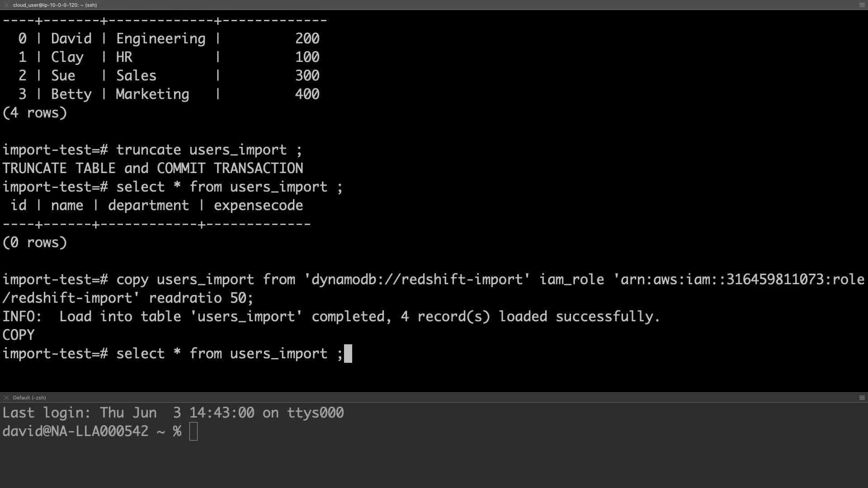The image size is (868, 488).
Task: Open the ssh pane hamburger menu
Action: [862, 5]
